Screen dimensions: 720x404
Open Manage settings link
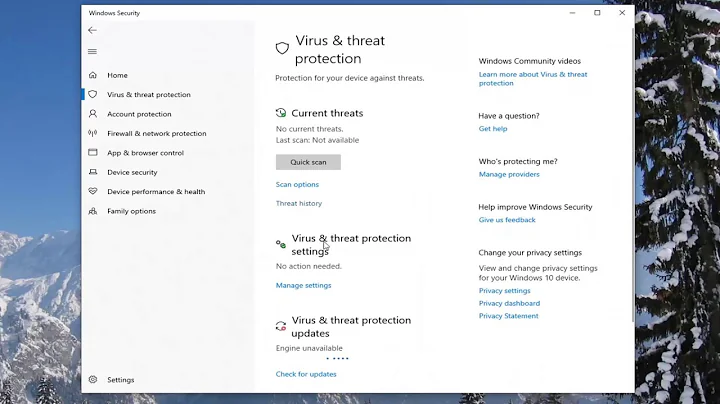[x=303, y=286]
